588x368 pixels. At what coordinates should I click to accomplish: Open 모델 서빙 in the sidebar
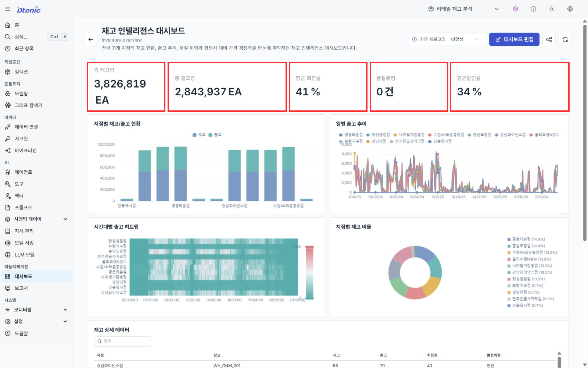click(36, 243)
